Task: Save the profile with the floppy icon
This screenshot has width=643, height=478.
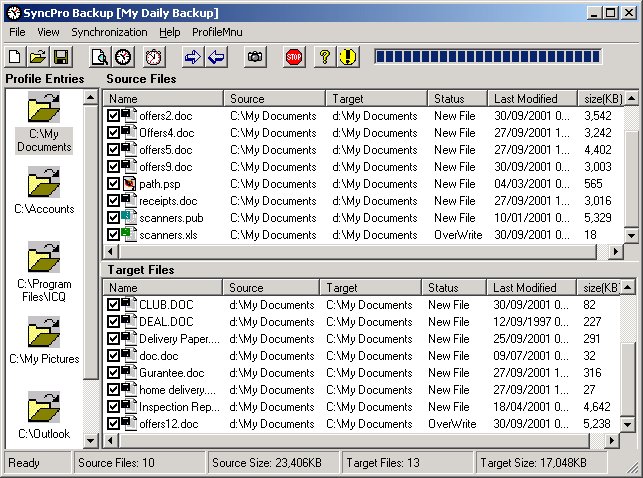Action: tap(61, 57)
